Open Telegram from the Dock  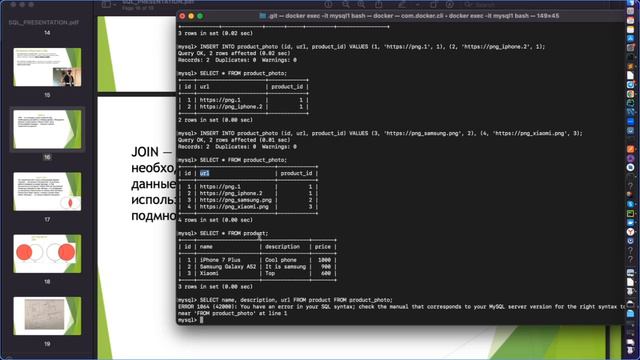[631, 84]
